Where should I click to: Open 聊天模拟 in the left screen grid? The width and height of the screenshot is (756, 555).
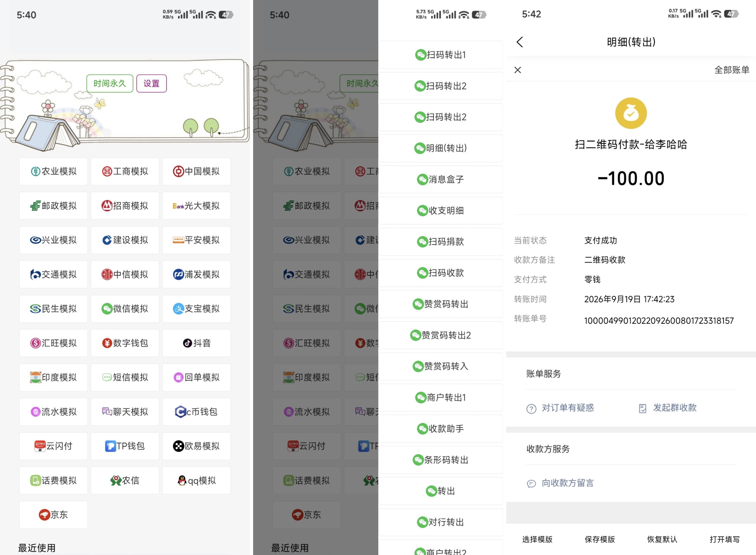pos(125,412)
